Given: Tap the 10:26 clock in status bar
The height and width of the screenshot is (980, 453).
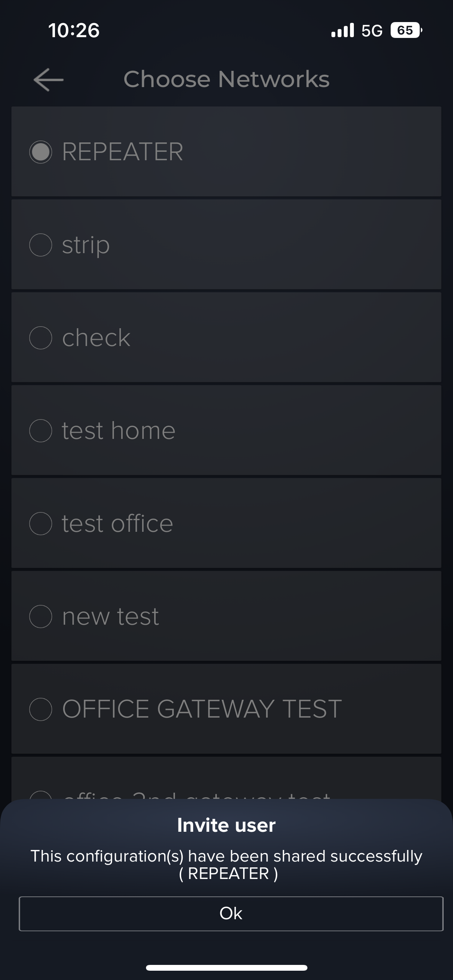Looking at the screenshot, I should 74,31.
